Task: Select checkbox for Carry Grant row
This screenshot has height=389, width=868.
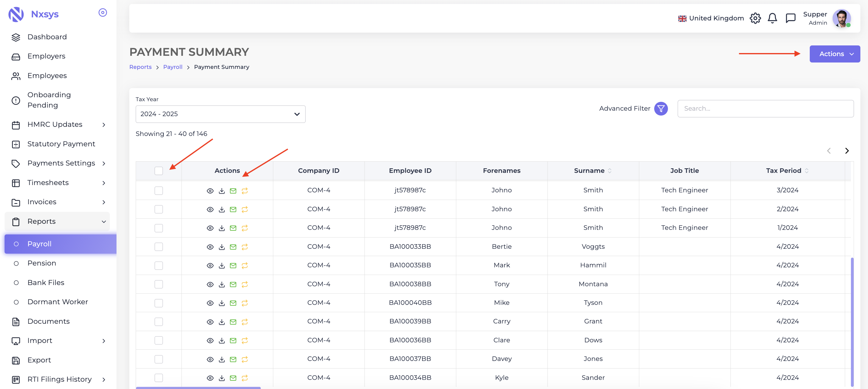Action: [x=159, y=322]
